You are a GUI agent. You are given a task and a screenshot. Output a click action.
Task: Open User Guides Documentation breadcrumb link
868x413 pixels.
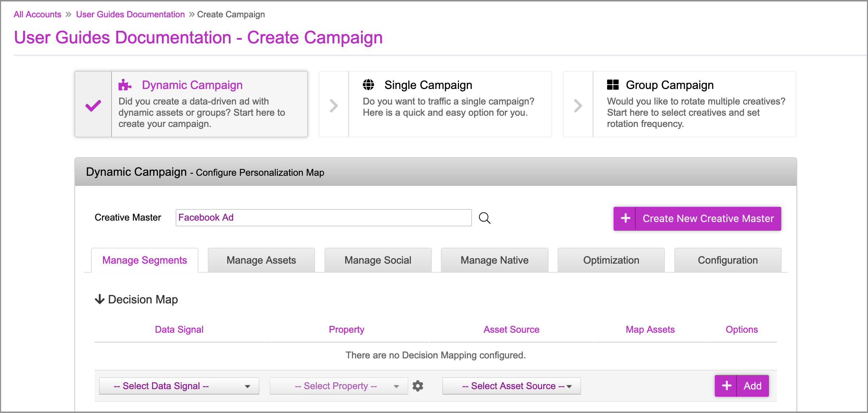point(130,14)
